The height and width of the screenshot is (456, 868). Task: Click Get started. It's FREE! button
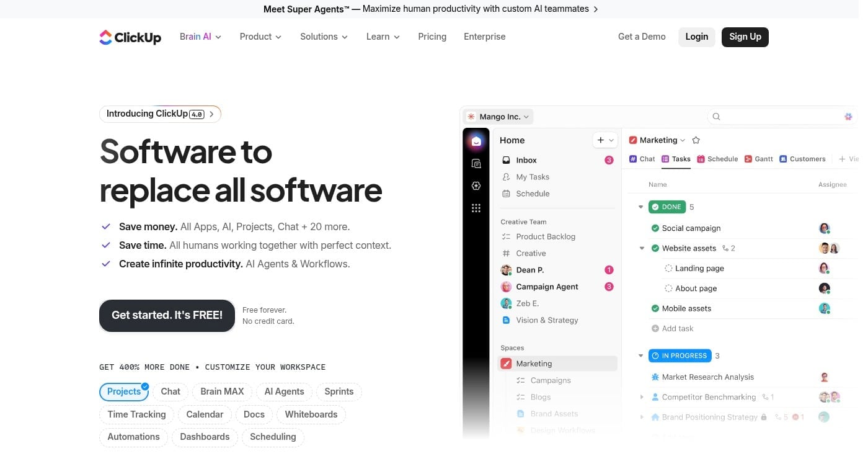click(x=167, y=315)
